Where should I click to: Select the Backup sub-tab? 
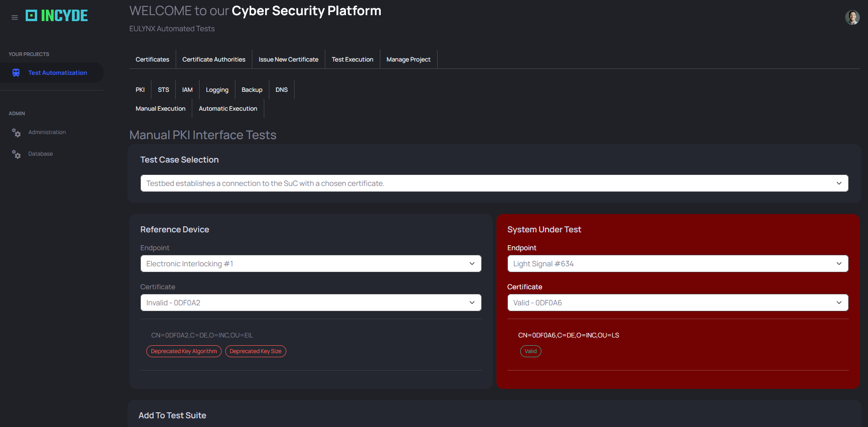pyautogui.click(x=252, y=90)
